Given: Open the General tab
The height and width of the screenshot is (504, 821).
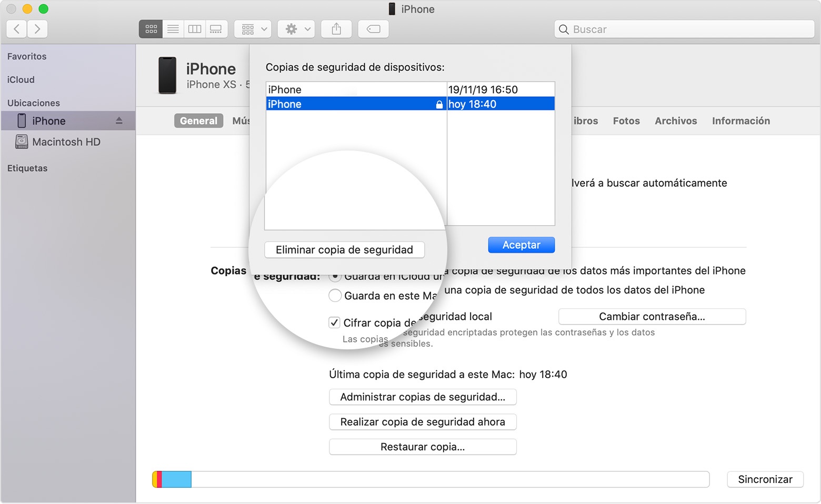Looking at the screenshot, I should 198,121.
